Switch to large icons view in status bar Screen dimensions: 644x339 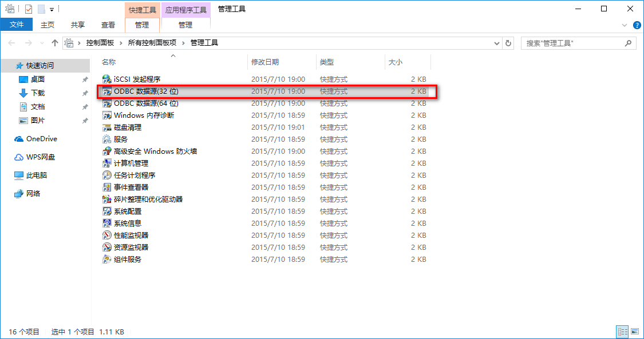click(x=635, y=332)
